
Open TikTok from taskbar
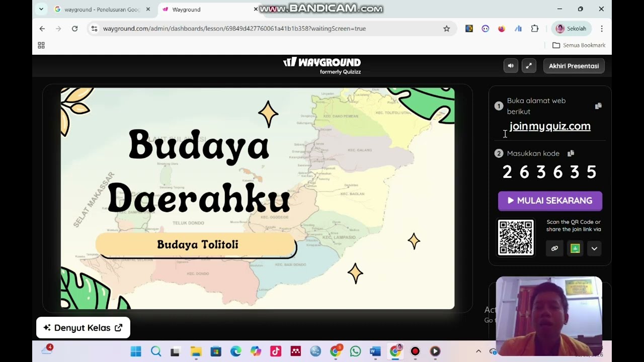276,351
